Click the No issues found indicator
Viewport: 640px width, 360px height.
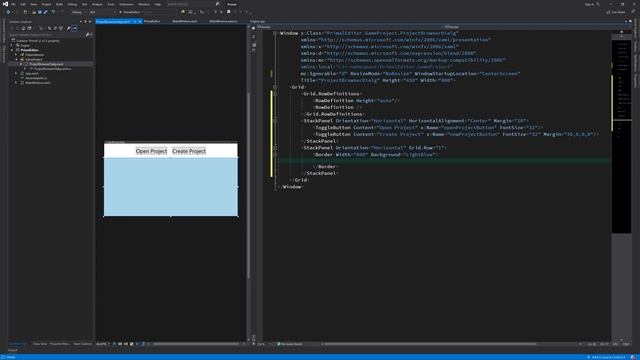[290, 344]
